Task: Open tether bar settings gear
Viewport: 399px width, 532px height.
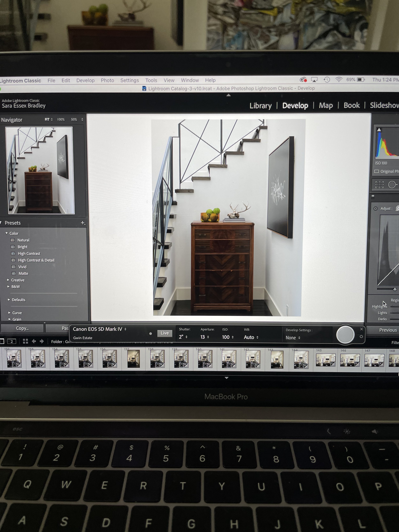Action: 361,337
